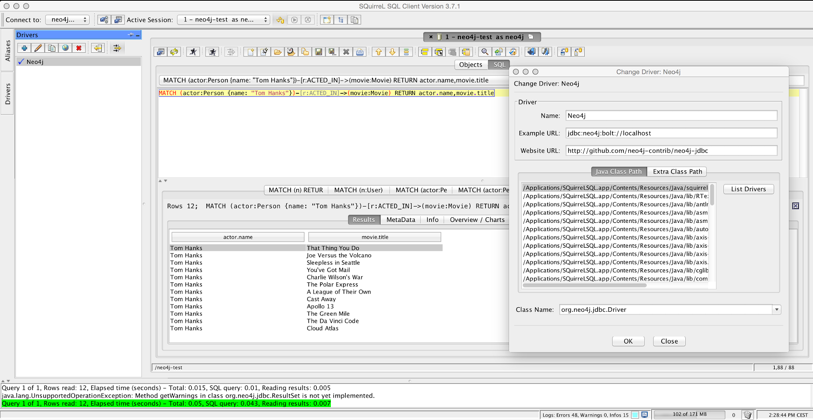Image resolution: width=813 pixels, height=420 pixels.
Task: Select the Apollo 13 result cell
Action: (374, 306)
